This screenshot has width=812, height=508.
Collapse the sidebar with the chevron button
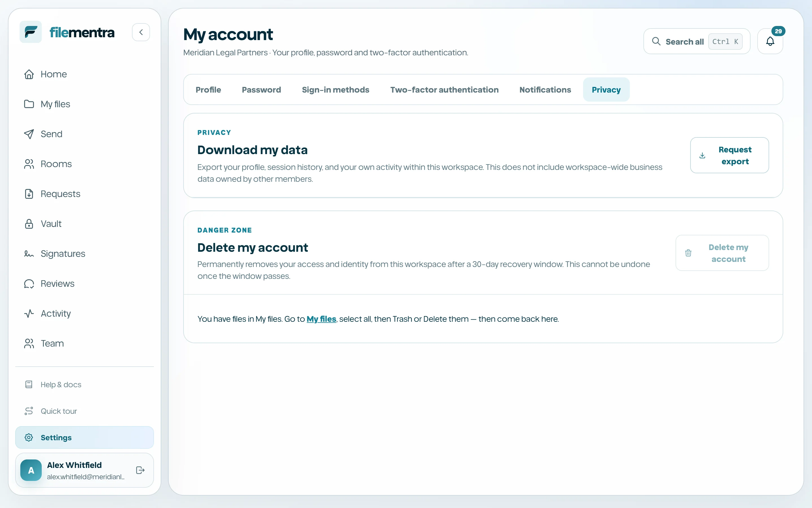(x=141, y=32)
